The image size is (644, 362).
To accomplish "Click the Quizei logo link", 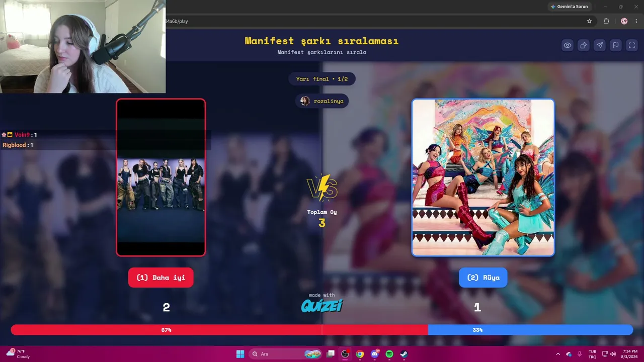I will 322,305.
